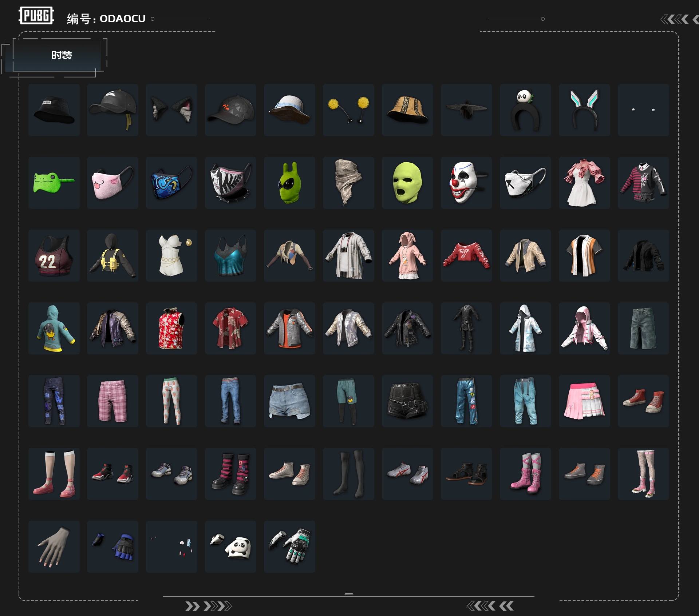
Task: Select the blue fingerless gloves
Action: click(x=112, y=547)
